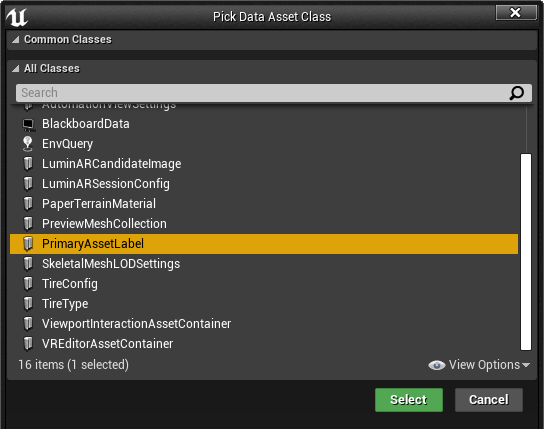
Task: Collapse the All Classes section
Action: 15,69
